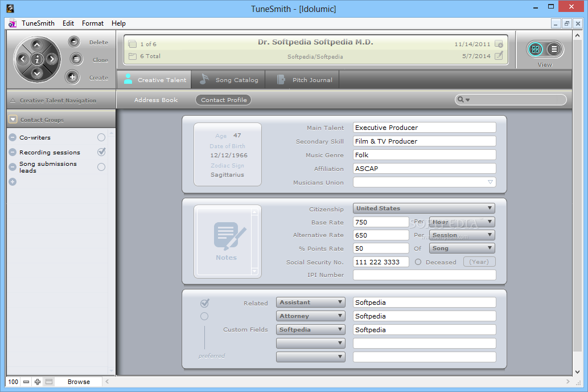Click the Create plus icon
The width and height of the screenshot is (588, 392).
(x=72, y=77)
